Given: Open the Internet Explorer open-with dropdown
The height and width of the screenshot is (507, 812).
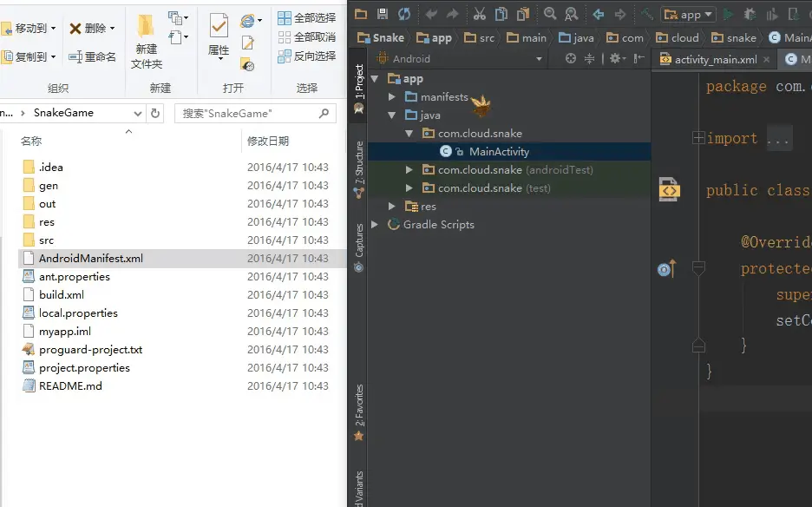Looking at the screenshot, I should point(260,20).
